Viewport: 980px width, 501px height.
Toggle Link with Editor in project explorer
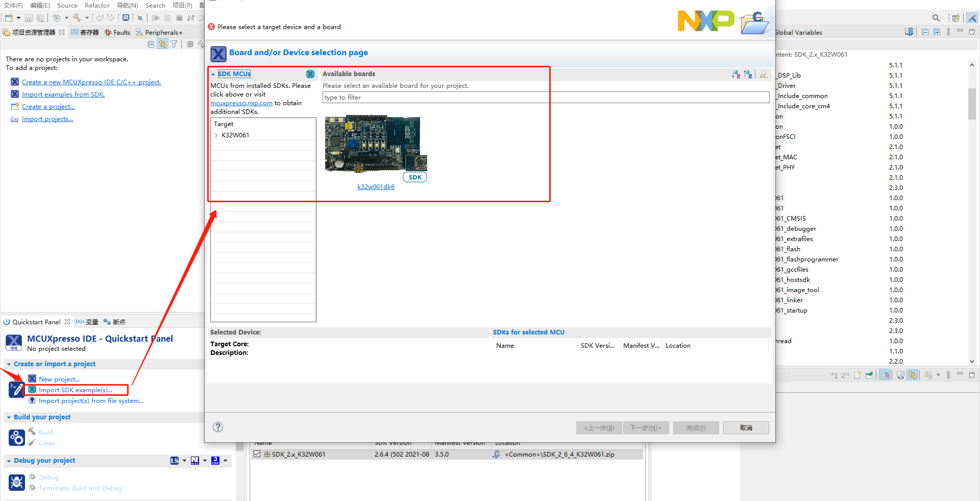(162, 44)
